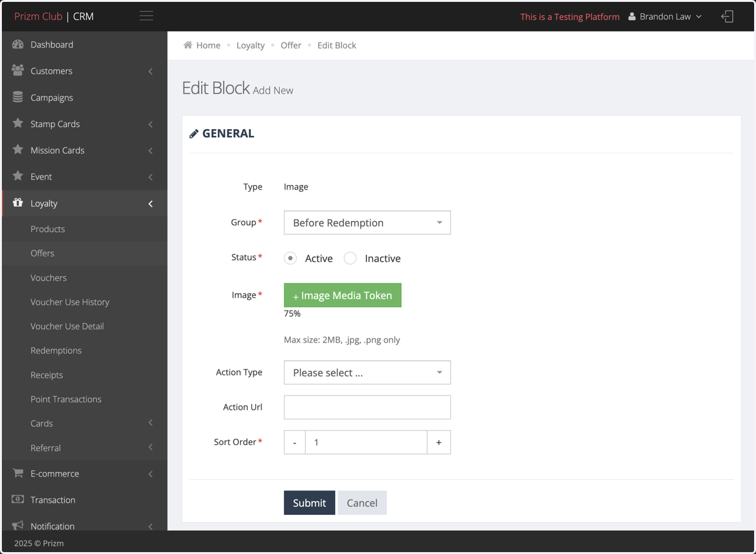Click the Sort Order value field

pos(366,442)
